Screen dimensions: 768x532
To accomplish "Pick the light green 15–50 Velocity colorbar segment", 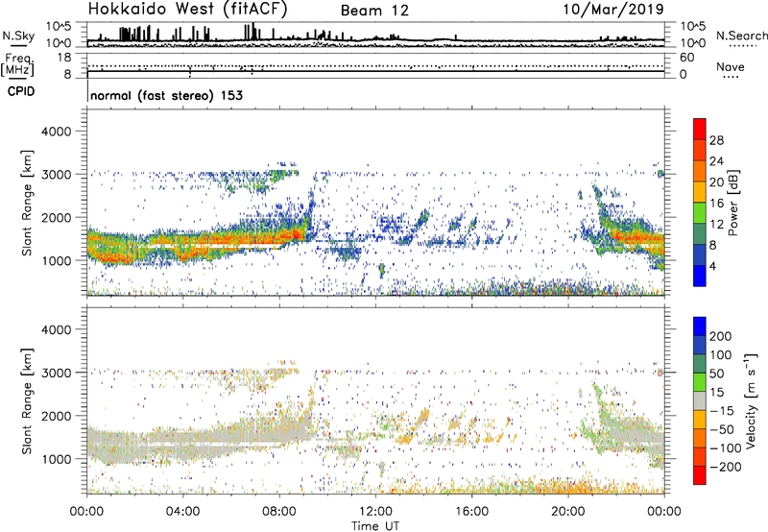I will pyautogui.click(x=700, y=382).
